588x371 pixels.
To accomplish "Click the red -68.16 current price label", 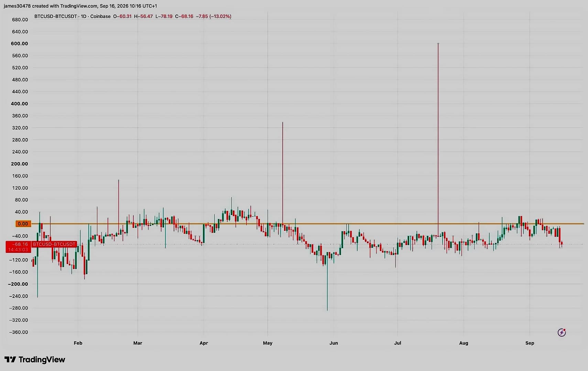I will [x=18, y=244].
